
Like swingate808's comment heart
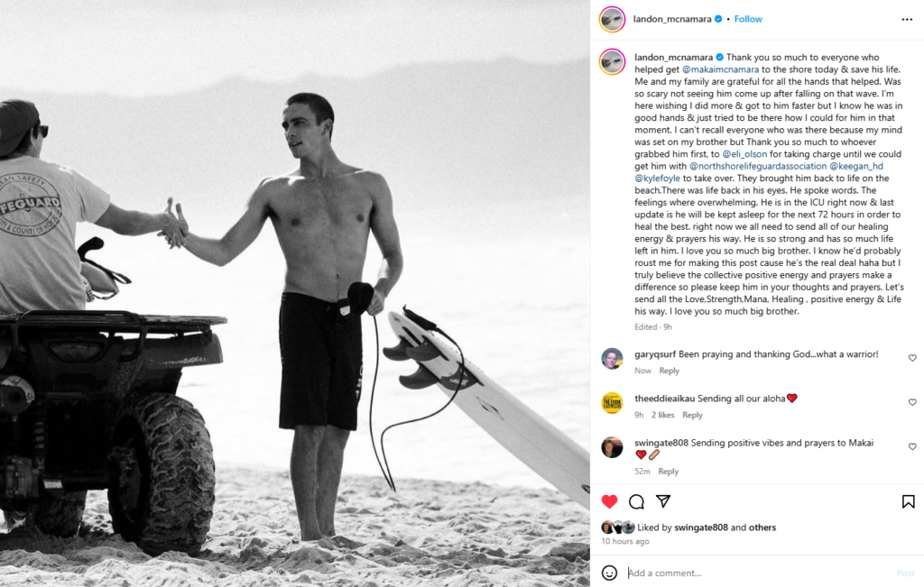coord(912,447)
